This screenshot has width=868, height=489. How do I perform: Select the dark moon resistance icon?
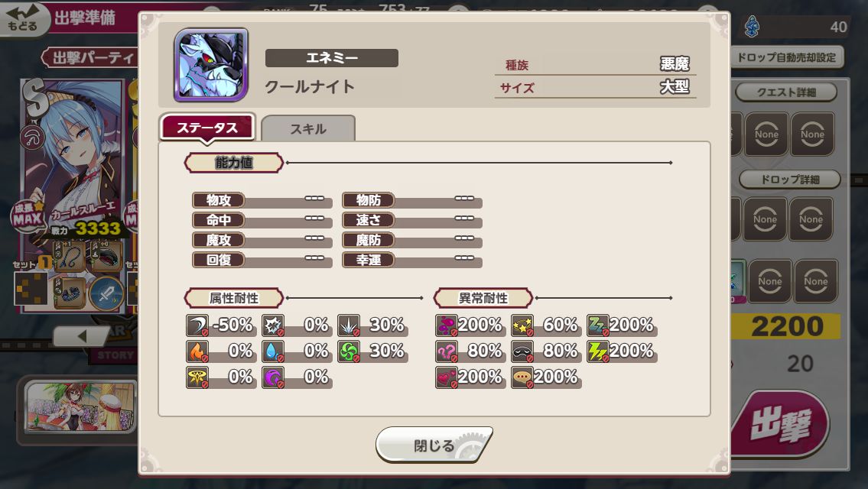273,377
